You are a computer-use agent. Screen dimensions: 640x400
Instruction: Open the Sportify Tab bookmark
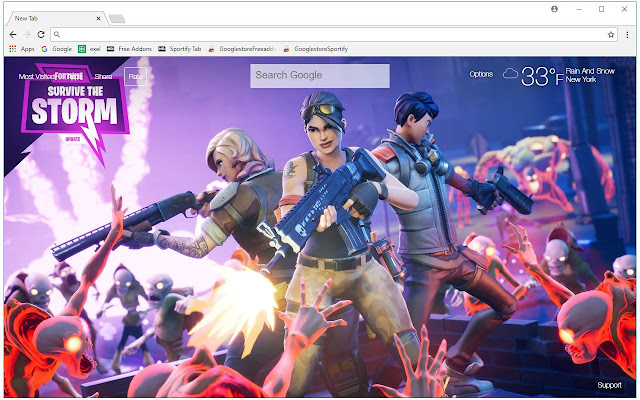click(x=180, y=49)
